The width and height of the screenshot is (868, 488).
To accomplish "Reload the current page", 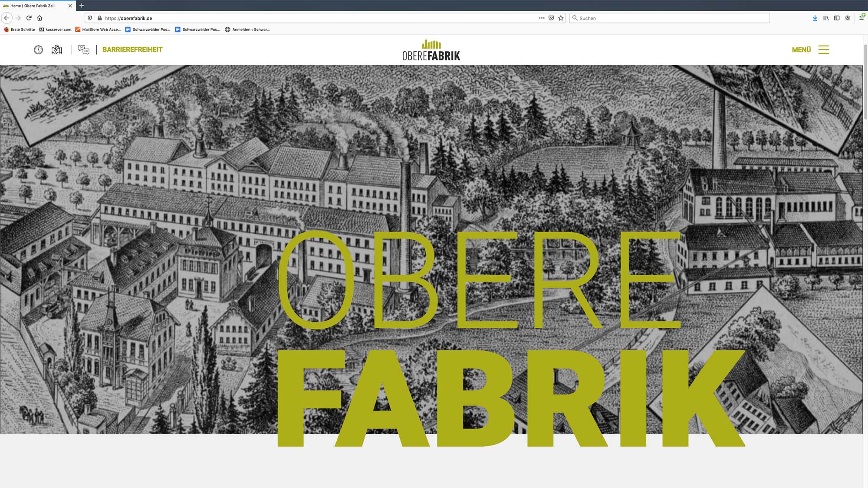I will pos(29,18).
